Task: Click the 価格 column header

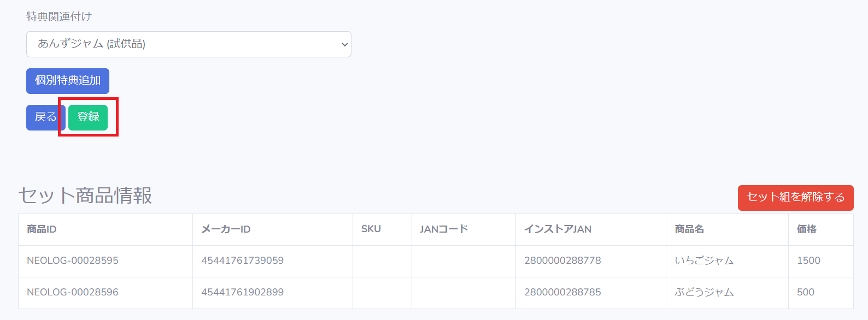Action: [807, 229]
